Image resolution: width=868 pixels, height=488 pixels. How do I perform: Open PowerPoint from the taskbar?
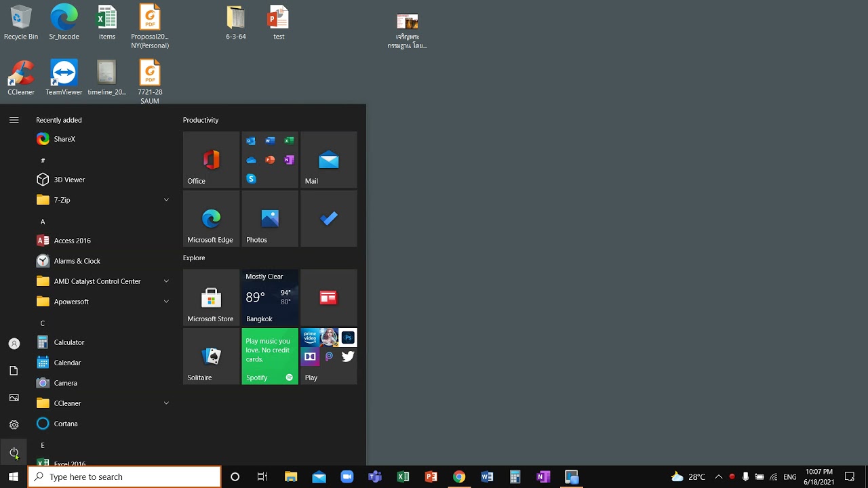tap(431, 477)
